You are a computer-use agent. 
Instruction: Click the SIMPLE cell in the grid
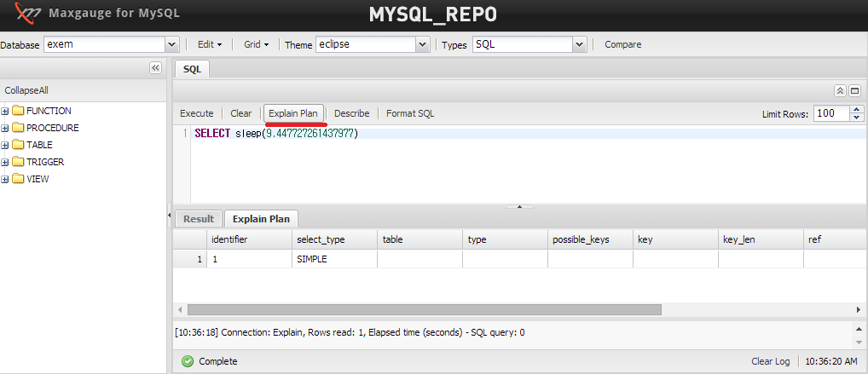334,259
